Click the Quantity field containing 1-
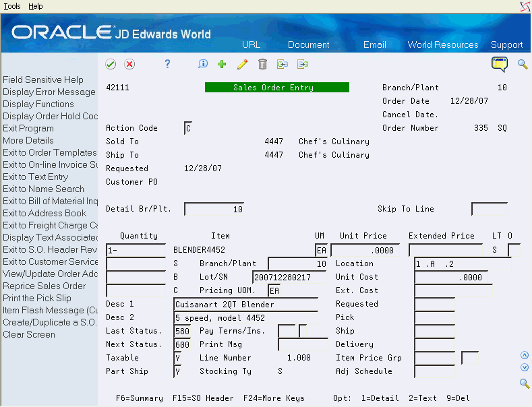 coord(136,250)
